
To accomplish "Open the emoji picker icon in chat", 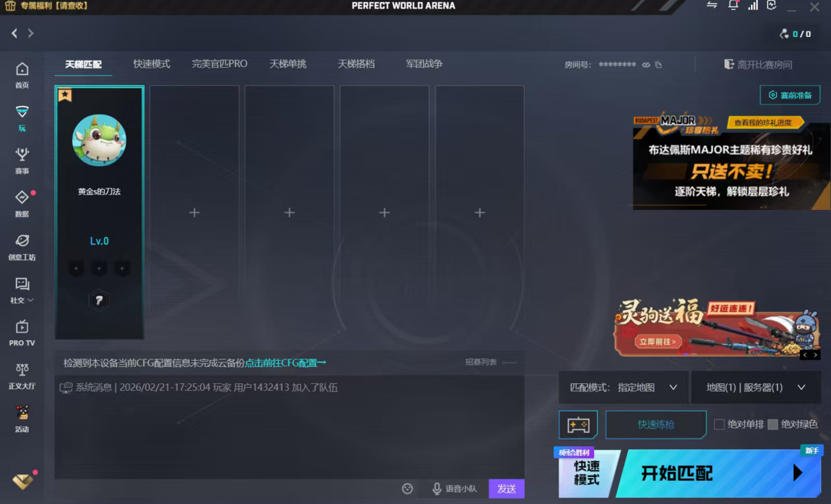I will 407,489.
